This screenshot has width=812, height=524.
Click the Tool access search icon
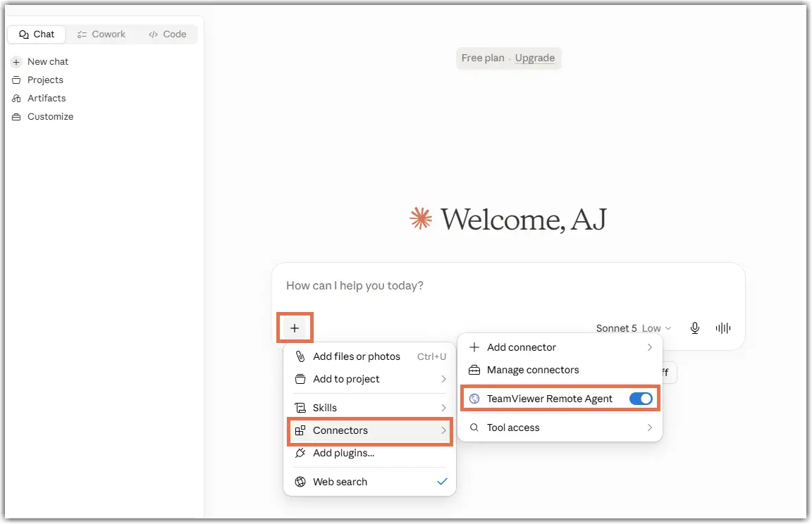474,428
